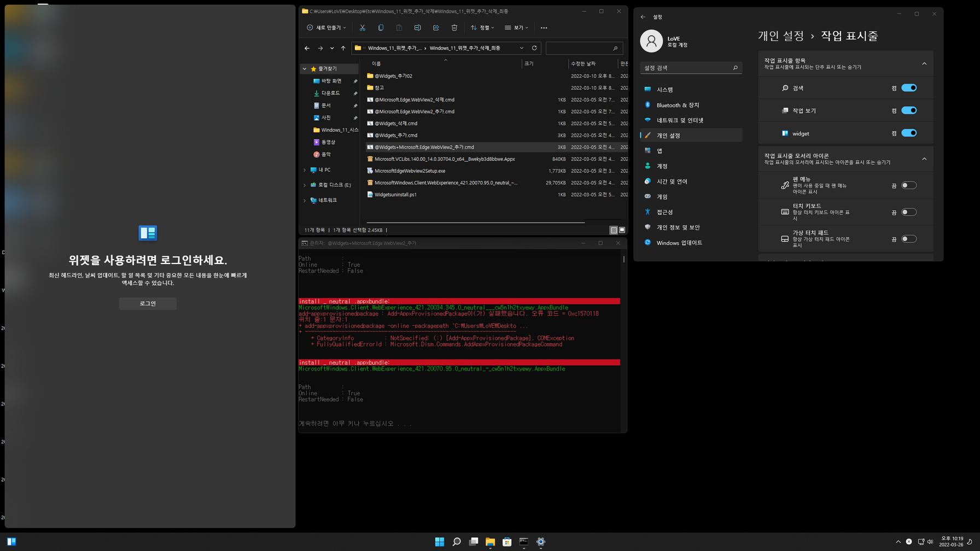Expand the 내 PC tree node
This screenshot has width=980, height=551.
point(305,170)
